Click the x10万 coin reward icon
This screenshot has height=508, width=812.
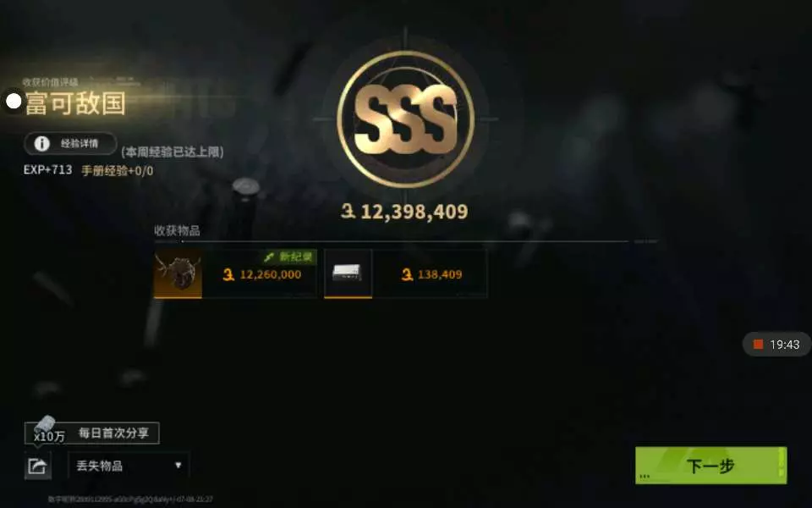coord(48,430)
